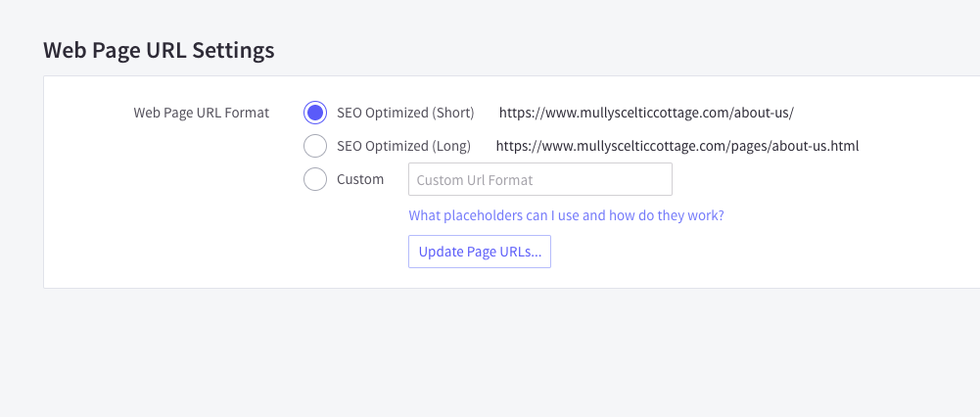Click the "Custom" option label text
The height and width of the screenshot is (417, 980).
click(x=360, y=179)
